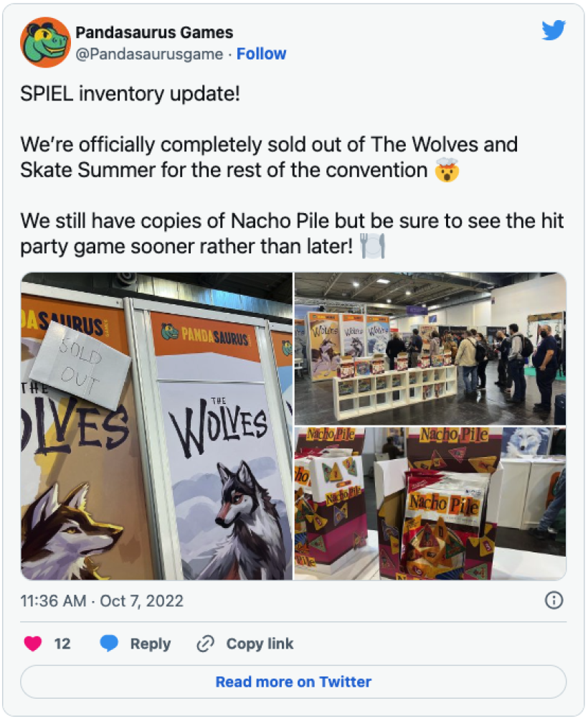The width and height of the screenshot is (588, 721).
Task: Click the fork and plate emoji
Action: pos(372,246)
